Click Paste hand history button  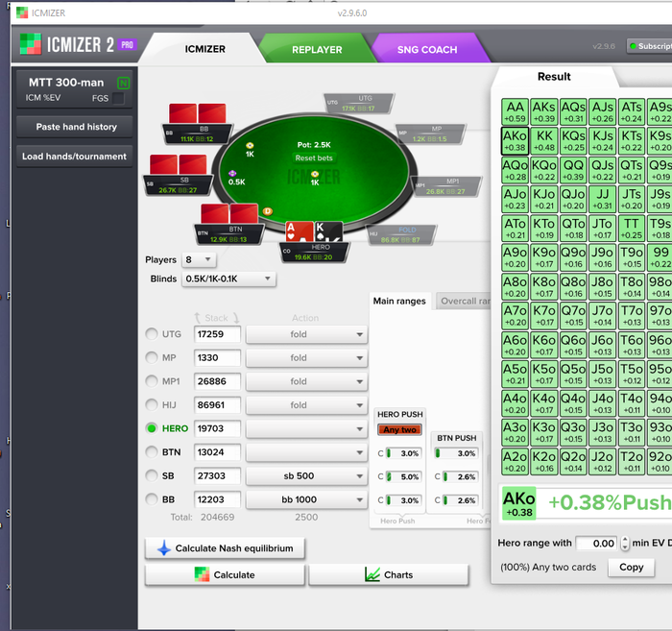point(75,127)
